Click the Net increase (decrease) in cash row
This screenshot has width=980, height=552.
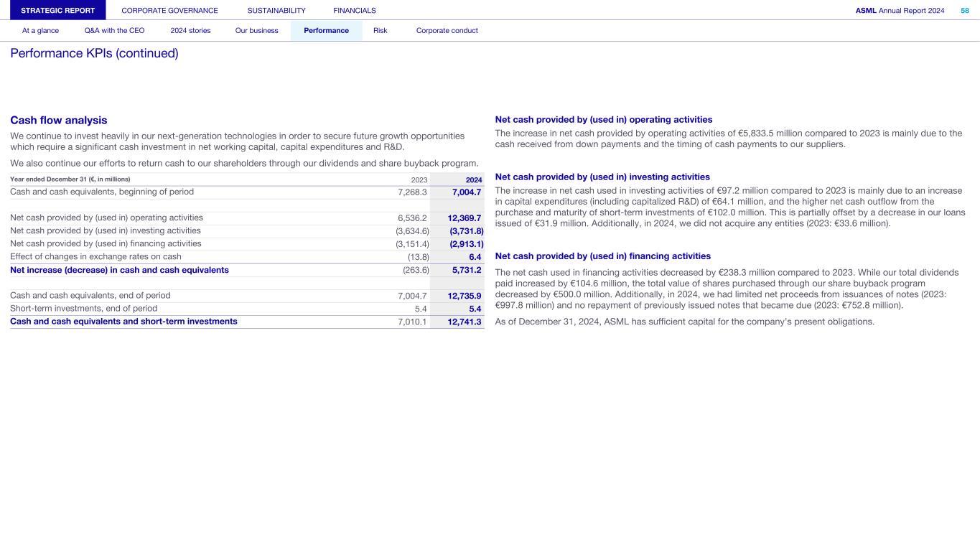pos(119,270)
